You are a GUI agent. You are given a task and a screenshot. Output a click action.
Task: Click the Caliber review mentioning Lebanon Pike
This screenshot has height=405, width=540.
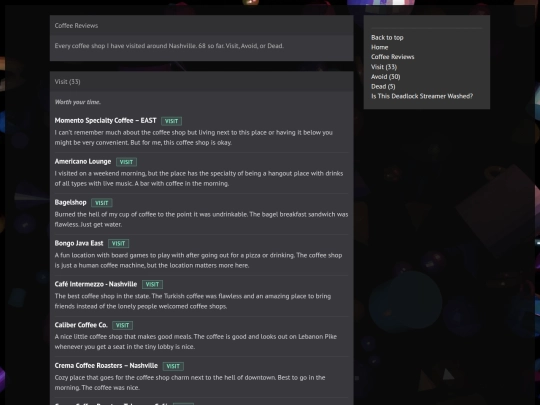point(196,342)
